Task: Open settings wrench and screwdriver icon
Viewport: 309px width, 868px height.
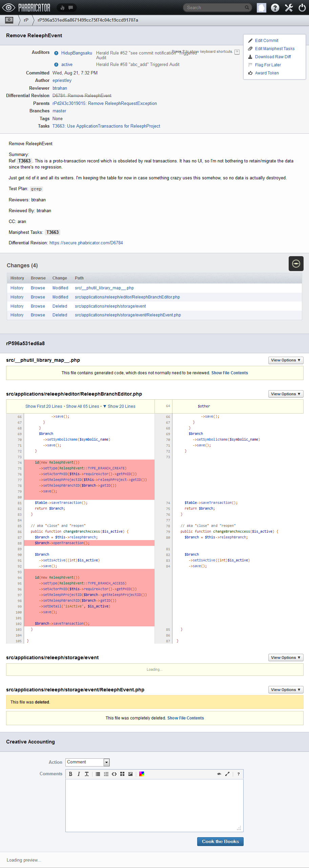Action: click(x=289, y=7)
